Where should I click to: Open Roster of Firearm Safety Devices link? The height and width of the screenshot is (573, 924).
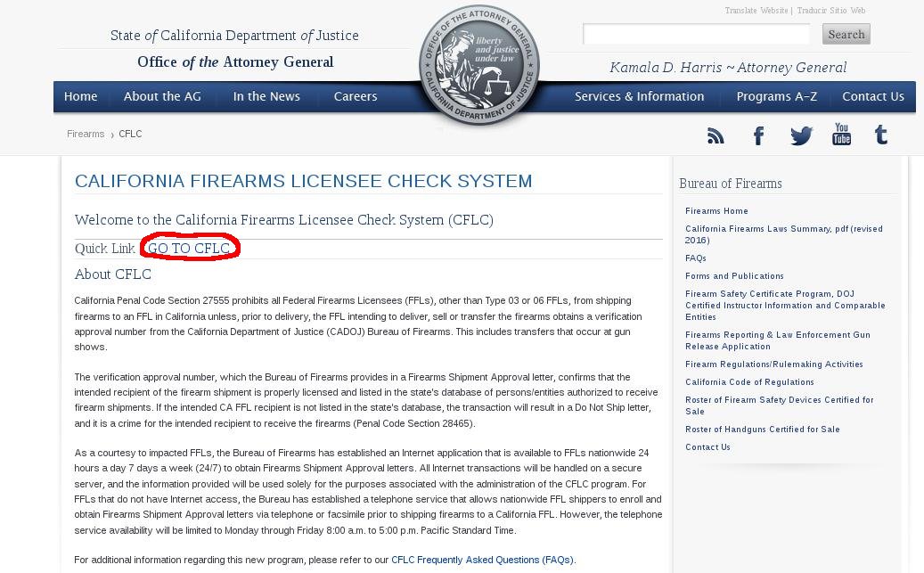click(779, 405)
